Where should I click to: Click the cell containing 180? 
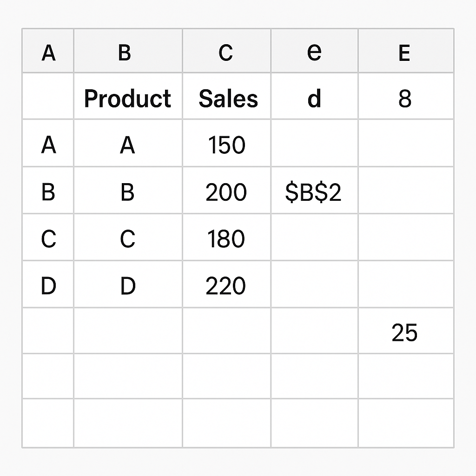click(226, 237)
